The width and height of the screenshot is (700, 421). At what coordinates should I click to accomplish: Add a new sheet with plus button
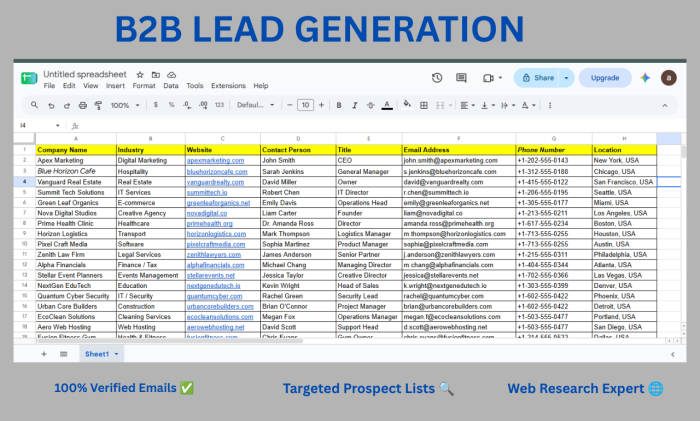[44, 354]
